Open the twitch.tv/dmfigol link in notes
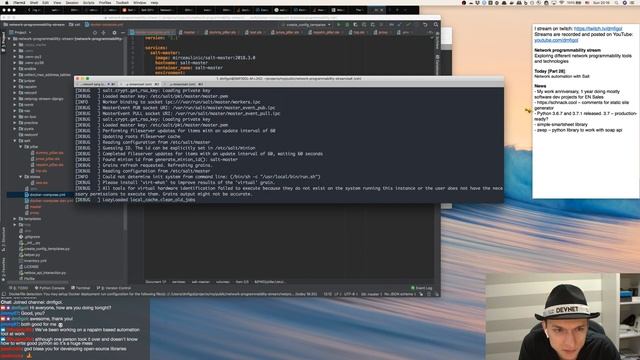The width and height of the screenshot is (640, 360). click(598, 29)
